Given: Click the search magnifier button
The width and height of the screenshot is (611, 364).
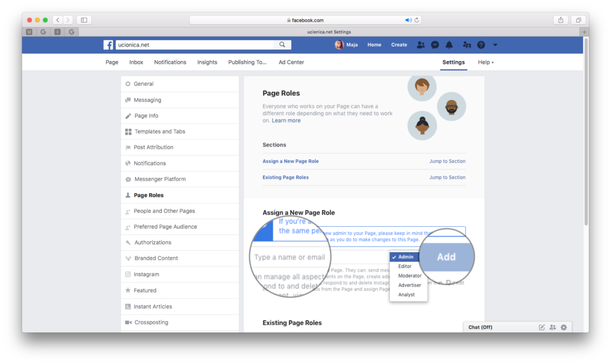Looking at the screenshot, I should click(282, 45).
